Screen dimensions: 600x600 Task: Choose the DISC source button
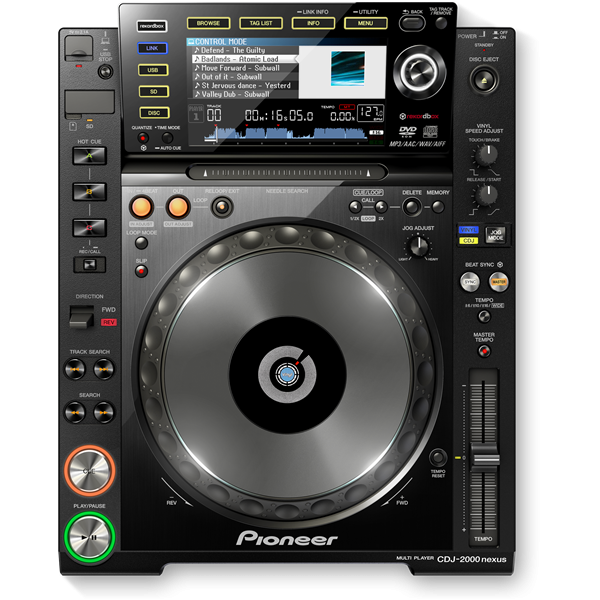pos(154,113)
